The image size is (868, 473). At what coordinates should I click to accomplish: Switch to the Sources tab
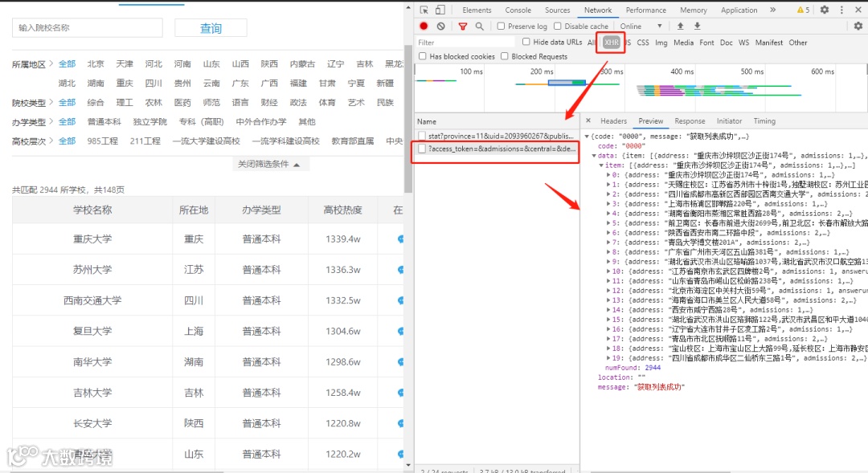tap(558, 10)
